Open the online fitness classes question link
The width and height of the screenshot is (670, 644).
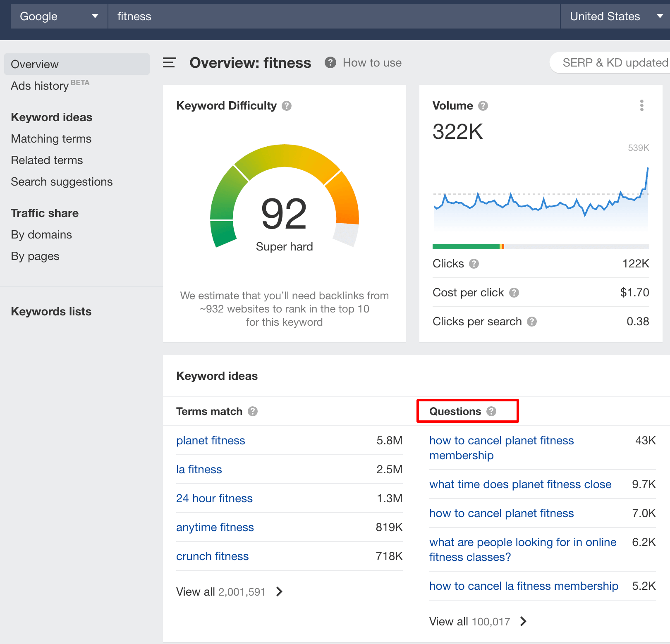pyautogui.click(x=523, y=550)
